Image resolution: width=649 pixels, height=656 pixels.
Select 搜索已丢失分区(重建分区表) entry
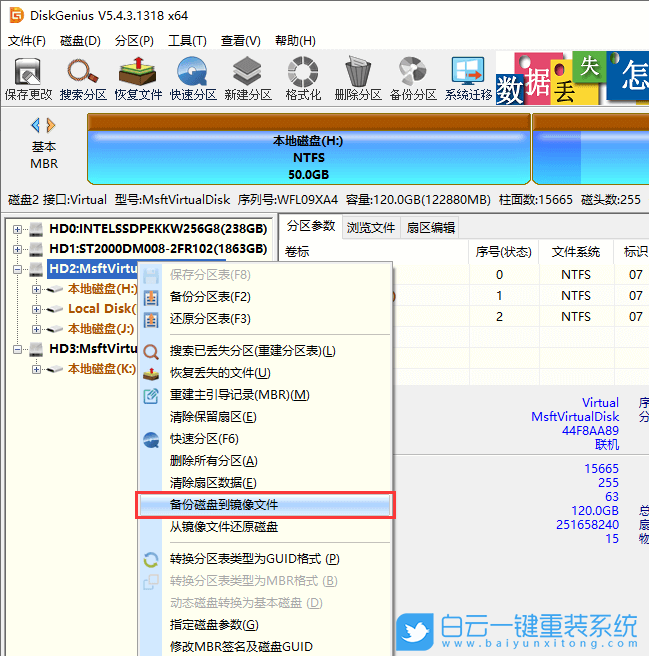265,351
